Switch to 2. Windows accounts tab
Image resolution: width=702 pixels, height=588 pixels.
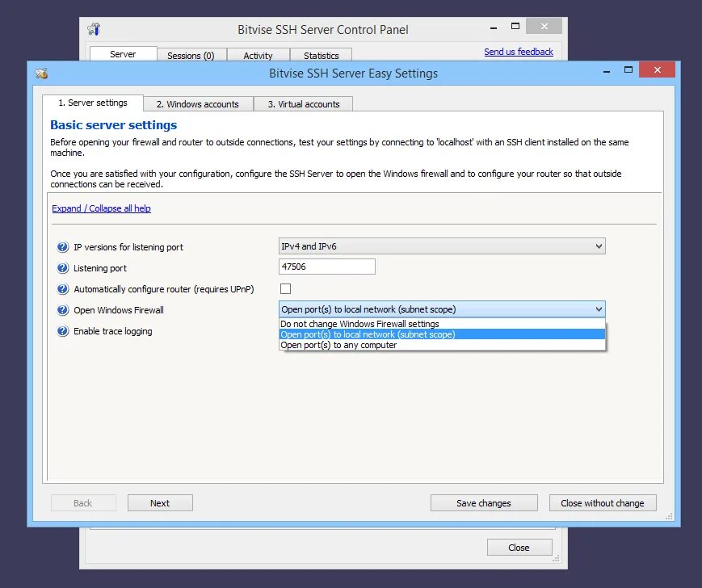coord(198,104)
